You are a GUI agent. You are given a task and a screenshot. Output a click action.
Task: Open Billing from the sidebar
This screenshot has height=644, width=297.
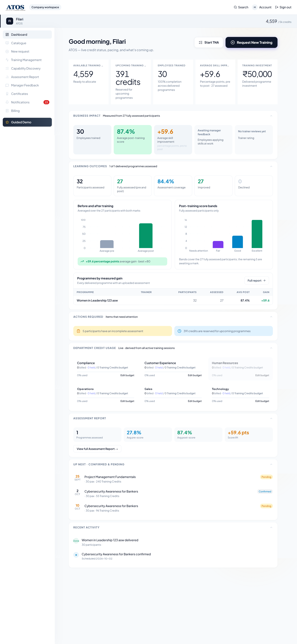(x=27, y=111)
